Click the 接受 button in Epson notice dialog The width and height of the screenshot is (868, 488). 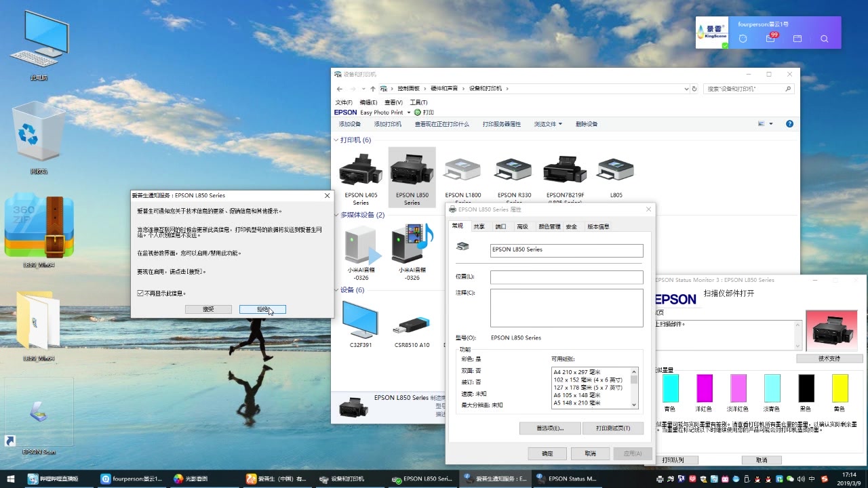coord(208,309)
